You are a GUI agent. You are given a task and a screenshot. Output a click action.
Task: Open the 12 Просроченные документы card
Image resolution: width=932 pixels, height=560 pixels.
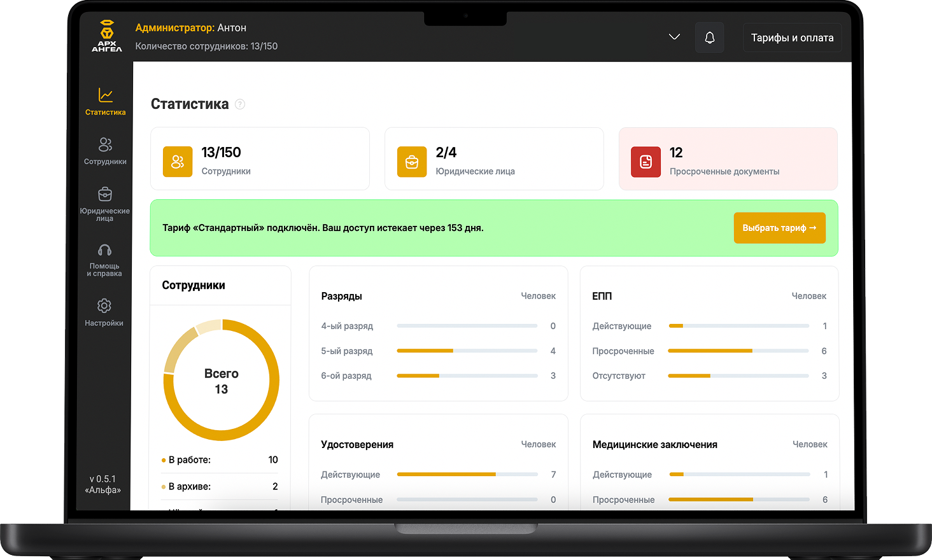click(x=728, y=158)
